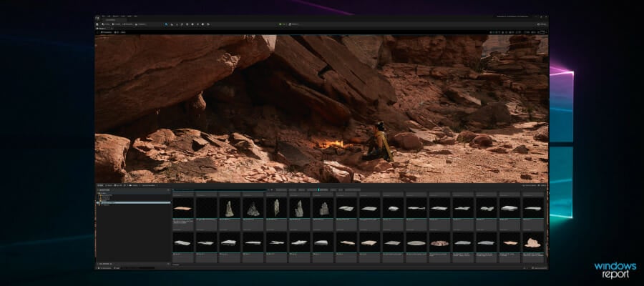
Task: Select the beige rock cluster thumbnail ending the second row
Action: [532, 242]
